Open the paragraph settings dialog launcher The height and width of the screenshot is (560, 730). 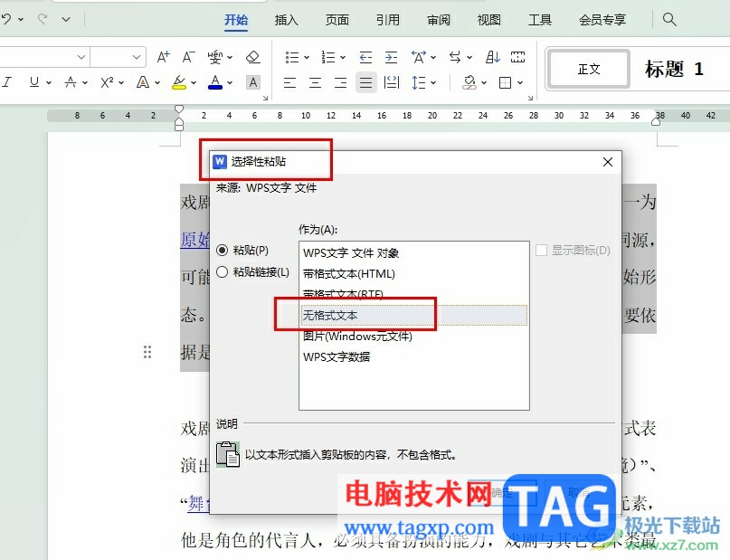pos(530,98)
